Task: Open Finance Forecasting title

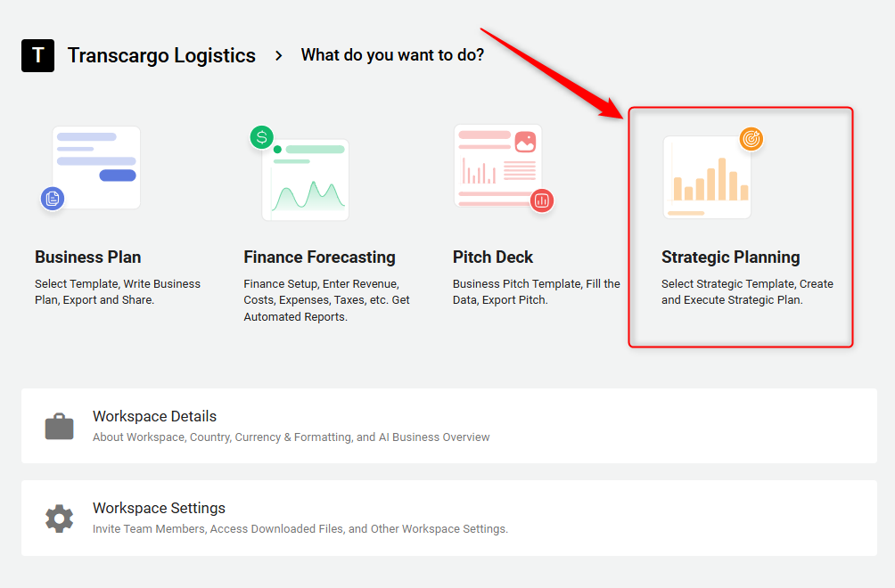Action: [x=319, y=257]
